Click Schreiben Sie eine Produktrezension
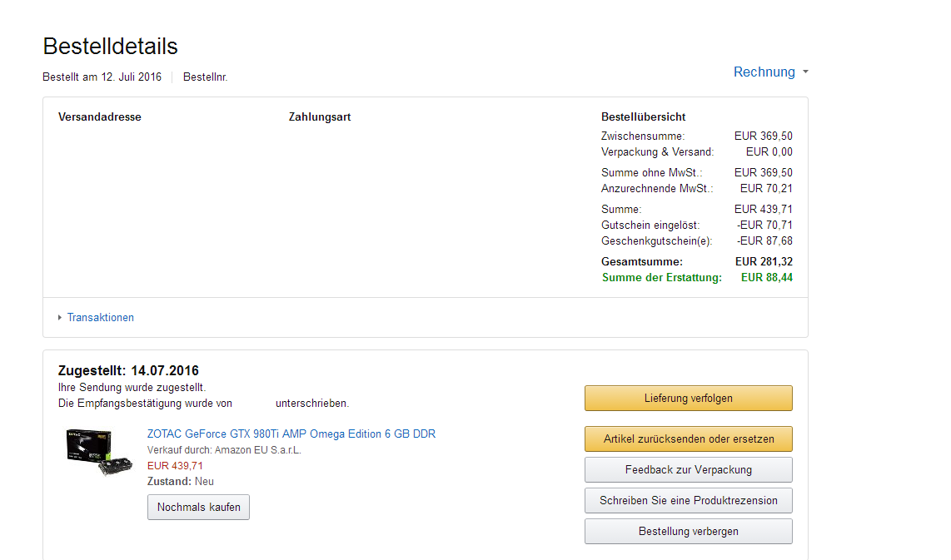The height and width of the screenshot is (560, 951). coord(689,501)
